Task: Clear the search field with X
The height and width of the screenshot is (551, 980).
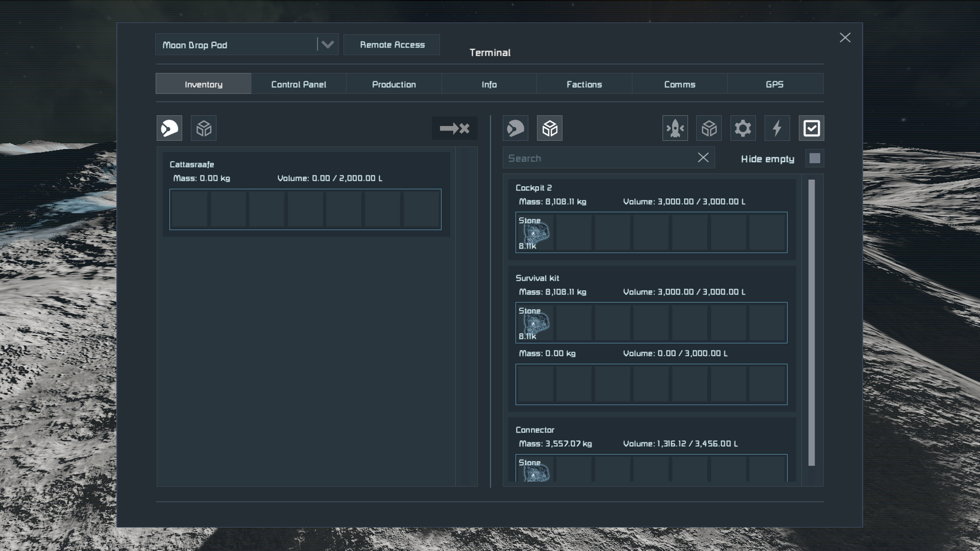Action: 703,158
